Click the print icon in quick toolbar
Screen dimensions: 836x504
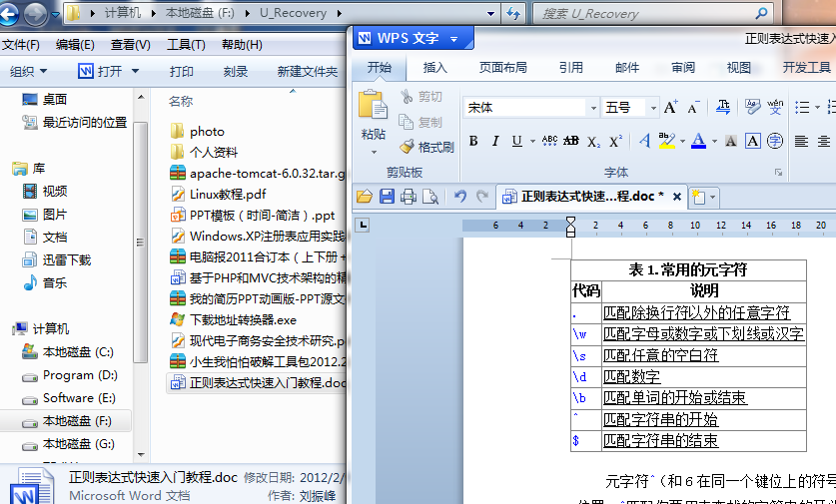click(409, 197)
